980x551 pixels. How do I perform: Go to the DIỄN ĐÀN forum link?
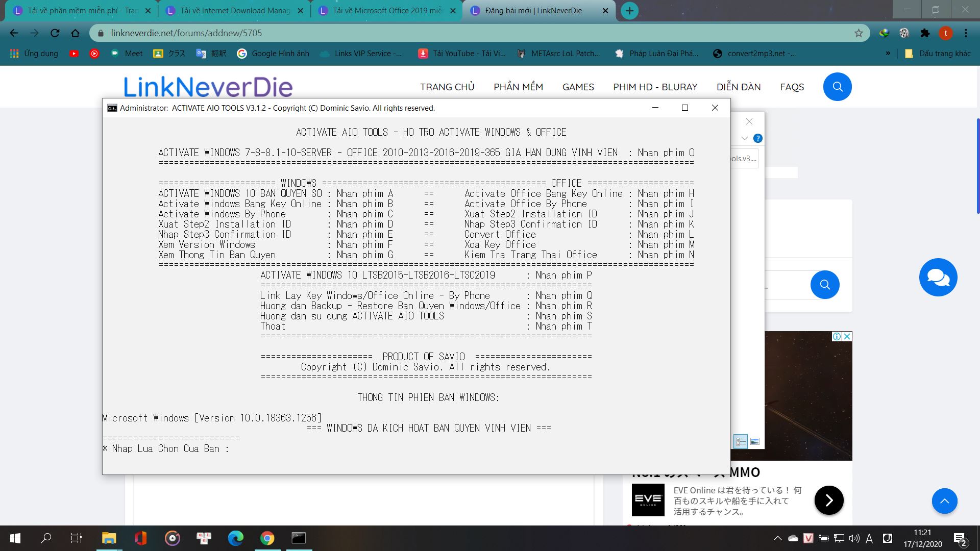pos(738,87)
